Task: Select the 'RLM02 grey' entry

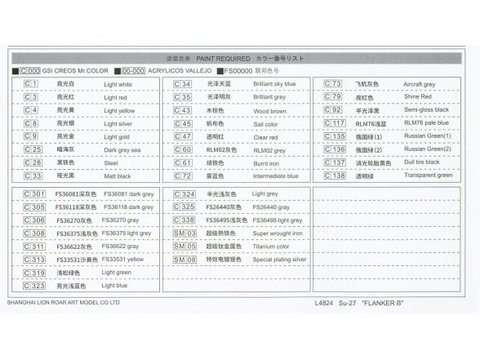Action: tap(269, 151)
